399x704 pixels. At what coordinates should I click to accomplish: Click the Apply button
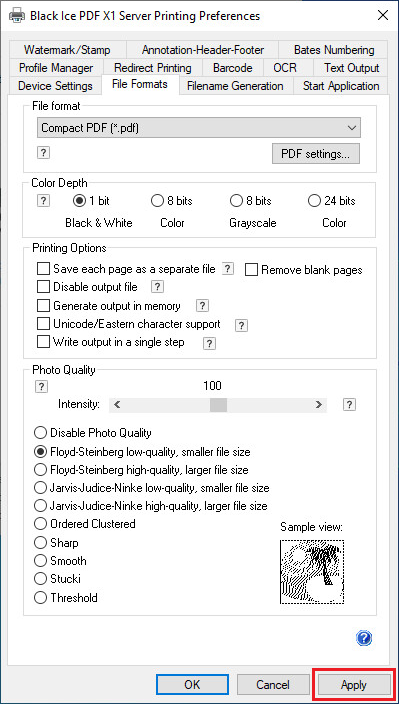tap(354, 685)
